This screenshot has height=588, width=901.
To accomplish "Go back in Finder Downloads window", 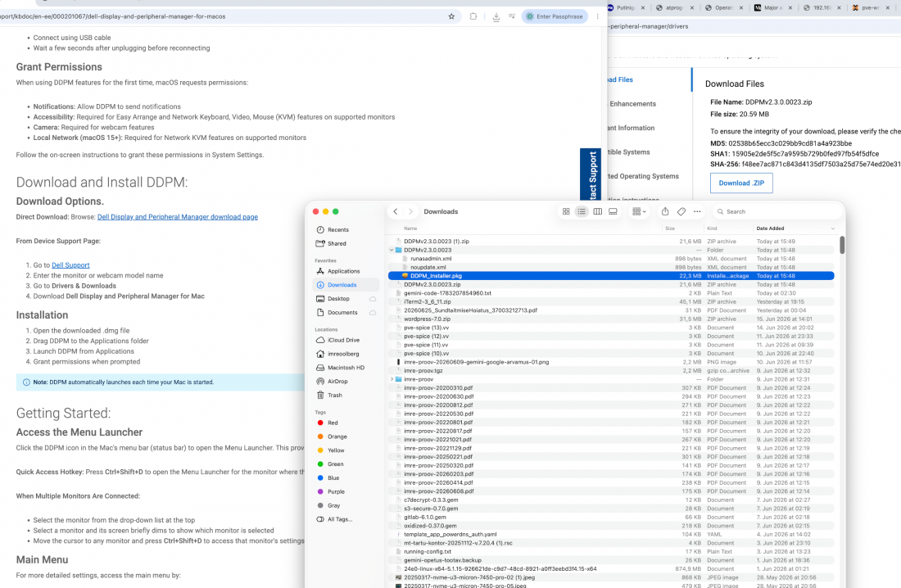I will click(396, 211).
